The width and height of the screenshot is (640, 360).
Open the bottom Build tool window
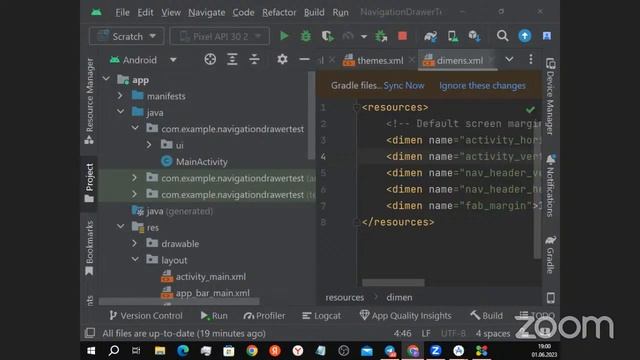click(x=486, y=316)
